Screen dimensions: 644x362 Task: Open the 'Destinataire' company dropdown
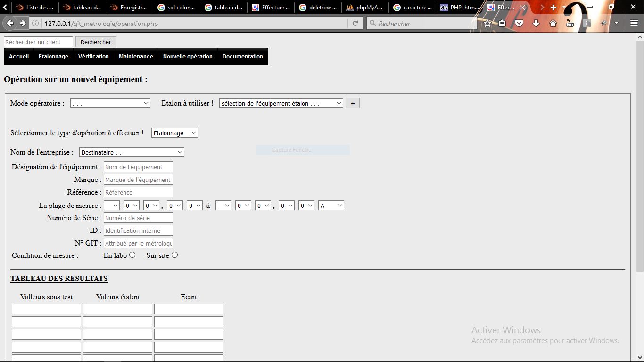click(x=132, y=152)
